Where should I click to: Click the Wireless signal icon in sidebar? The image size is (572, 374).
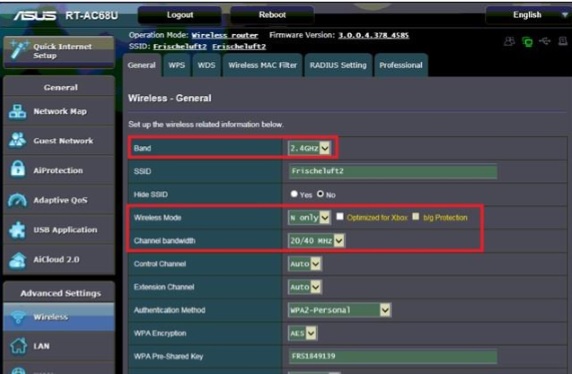point(18,317)
